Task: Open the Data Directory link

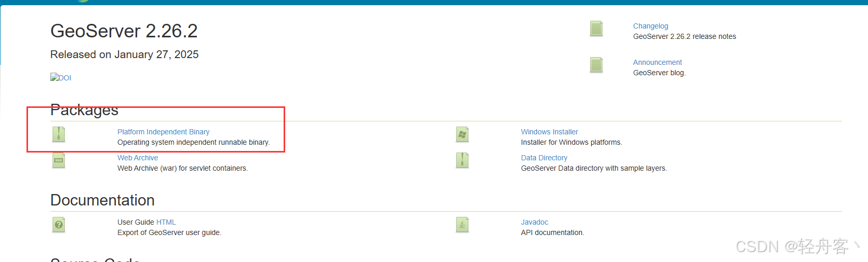Action: 544,158
